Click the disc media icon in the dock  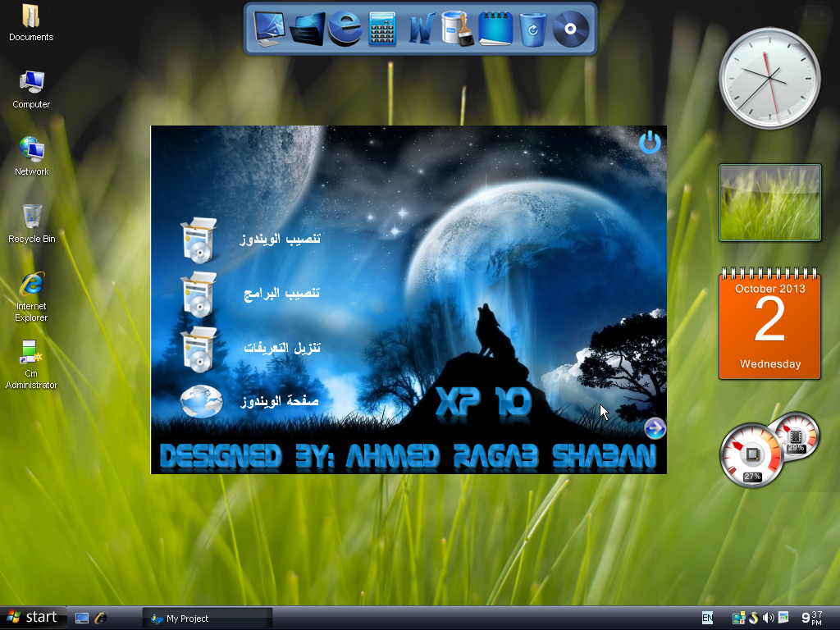[x=571, y=29]
